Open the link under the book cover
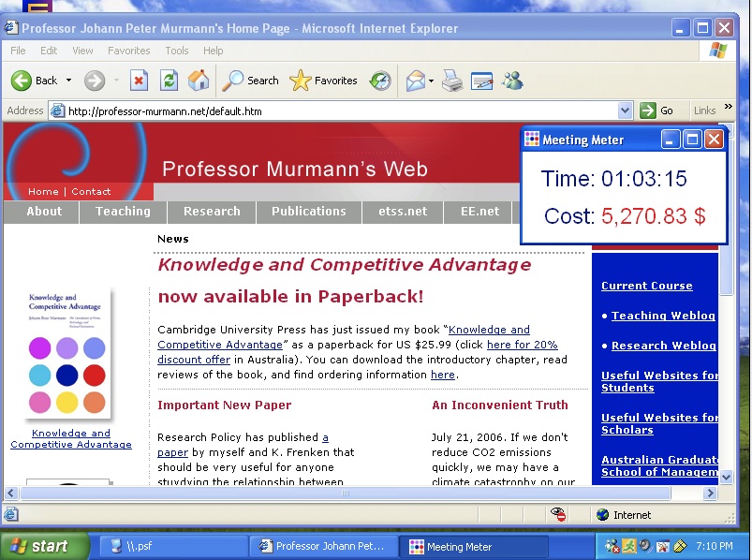This screenshot has height=560, width=752. coord(71,438)
